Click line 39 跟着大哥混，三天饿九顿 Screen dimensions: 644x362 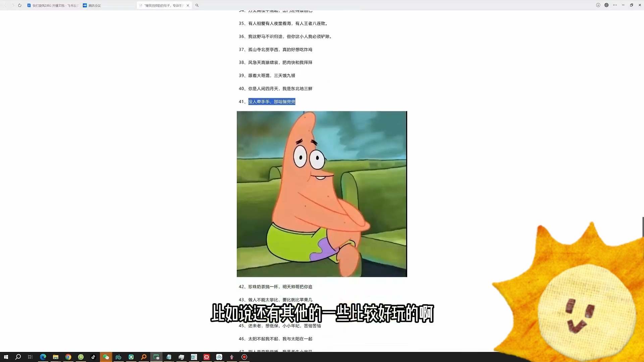coord(267,76)
